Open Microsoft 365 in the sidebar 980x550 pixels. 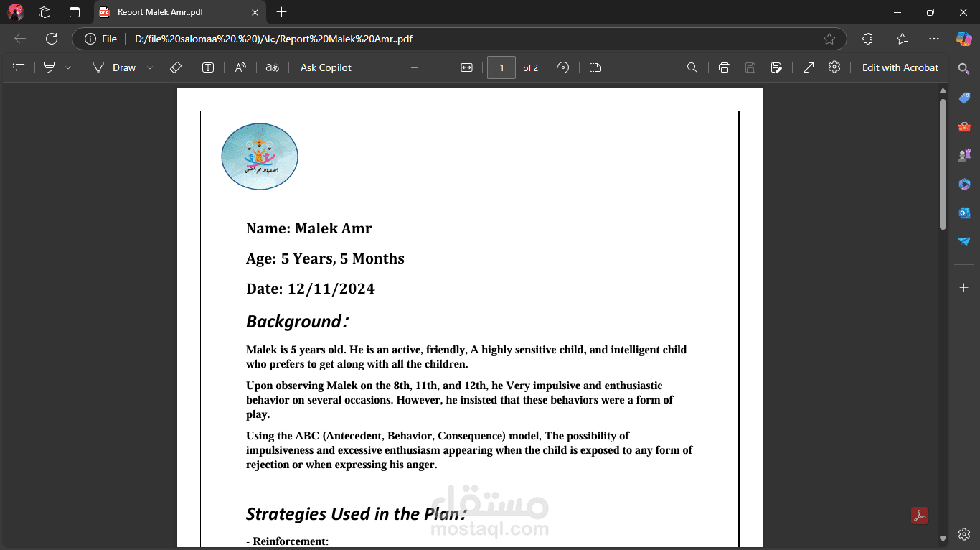point(964,184)
